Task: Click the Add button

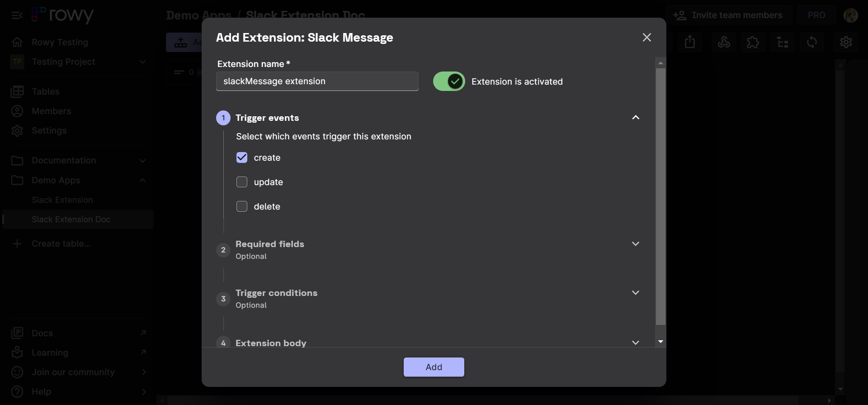Action: pyautogui.click(x=434, y=367)
